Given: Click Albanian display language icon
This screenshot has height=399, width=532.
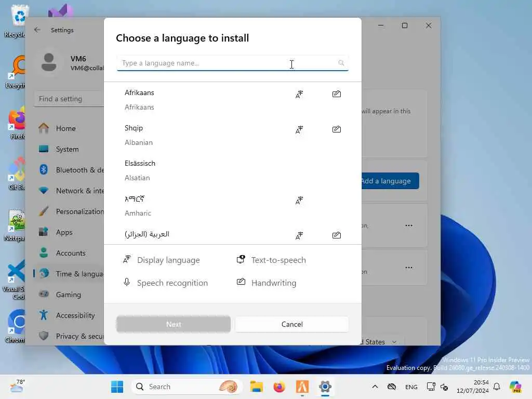Looking at the screenshot, I should (299, 129).
